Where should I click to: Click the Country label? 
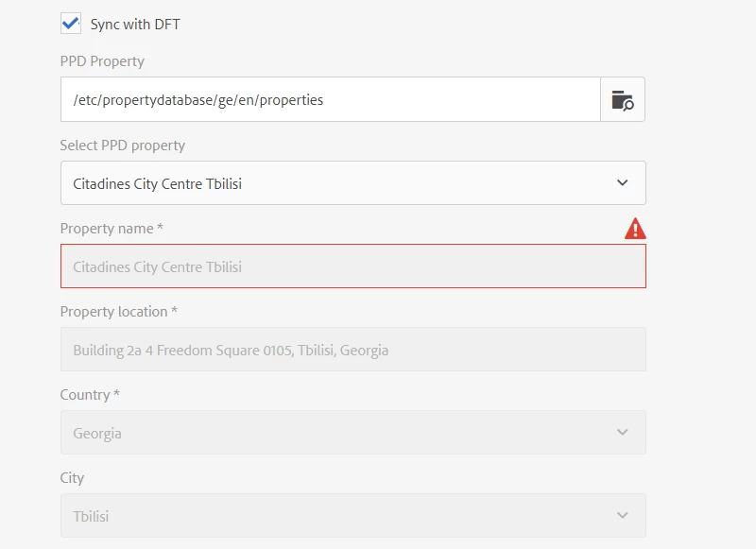(90, 395)
